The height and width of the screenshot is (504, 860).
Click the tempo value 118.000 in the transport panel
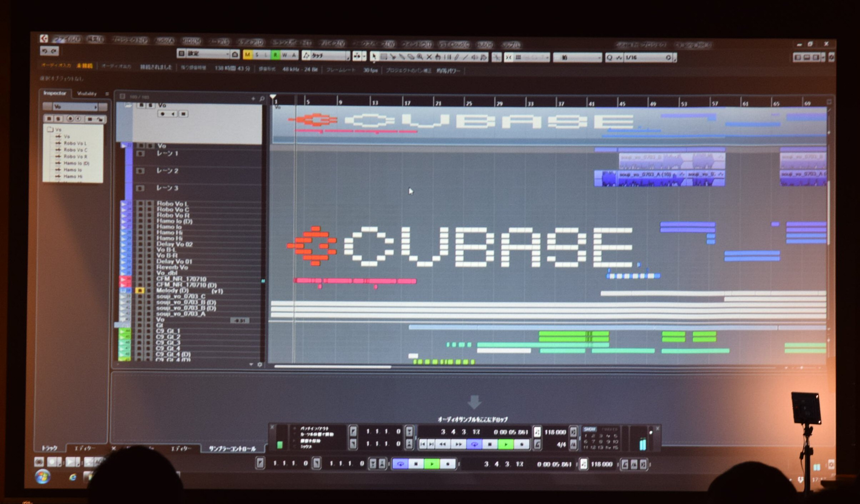(555, 432)
